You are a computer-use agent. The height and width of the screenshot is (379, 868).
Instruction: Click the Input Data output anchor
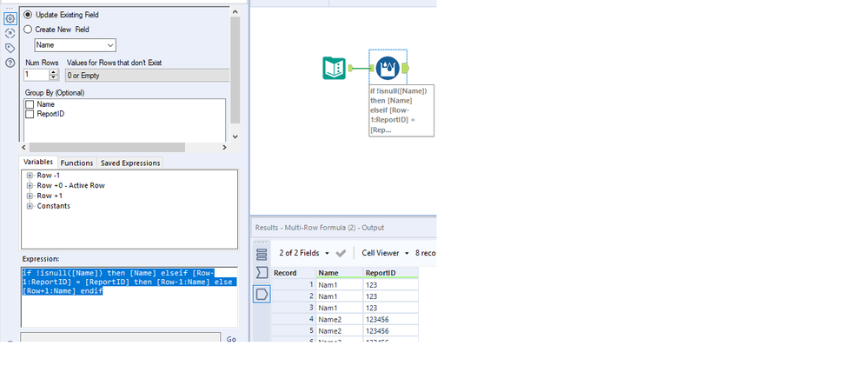[x=350, y=68]
